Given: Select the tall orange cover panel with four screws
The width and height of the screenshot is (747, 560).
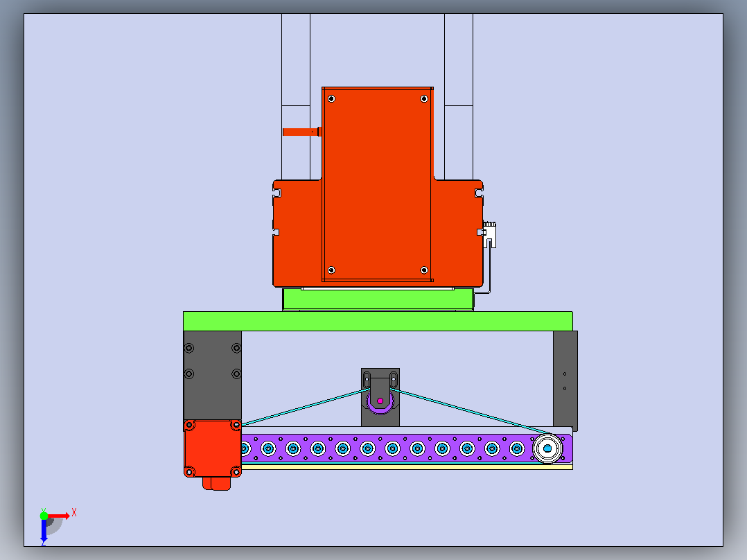Looking at the screenshot, I should click(x=377, y=184).
